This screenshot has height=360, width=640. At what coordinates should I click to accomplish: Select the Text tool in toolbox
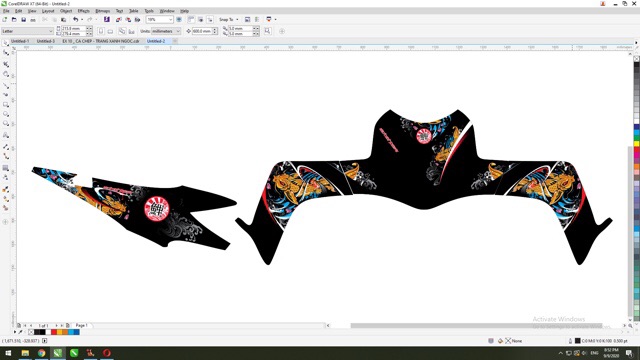point(6,135)
